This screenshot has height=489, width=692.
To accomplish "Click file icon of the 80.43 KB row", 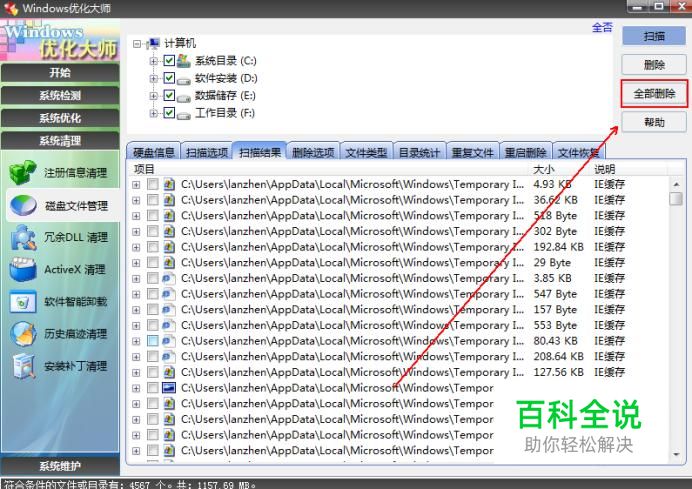I will coord(169,341).
